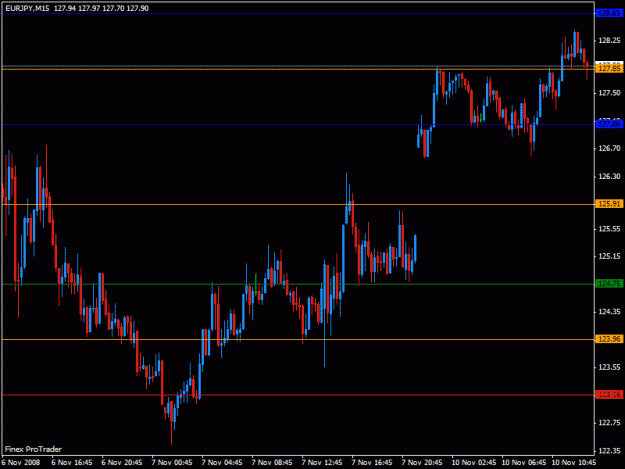Click the 123.55 price axis label

pyautogui.click(x=609, y=367)
